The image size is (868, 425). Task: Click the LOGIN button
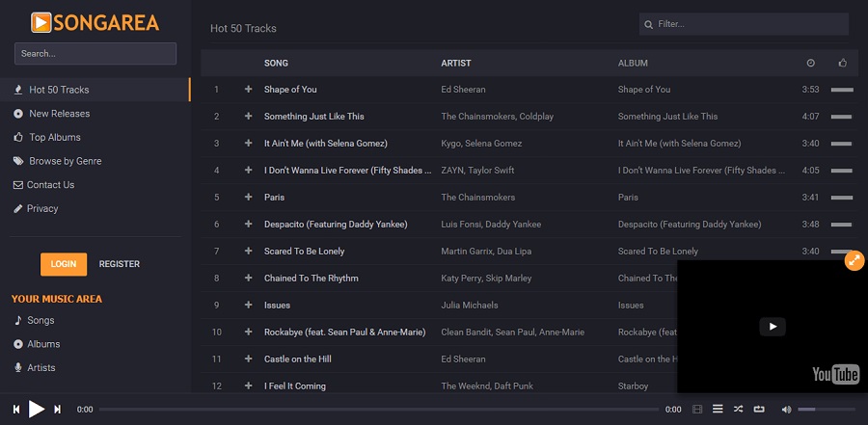pos(64,264)
